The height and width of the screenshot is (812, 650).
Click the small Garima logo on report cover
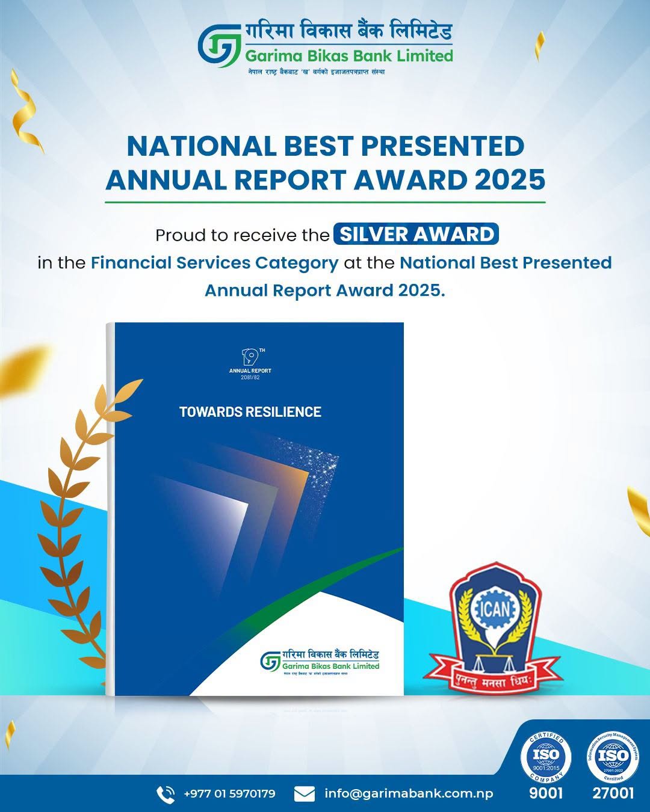[270, 660]
